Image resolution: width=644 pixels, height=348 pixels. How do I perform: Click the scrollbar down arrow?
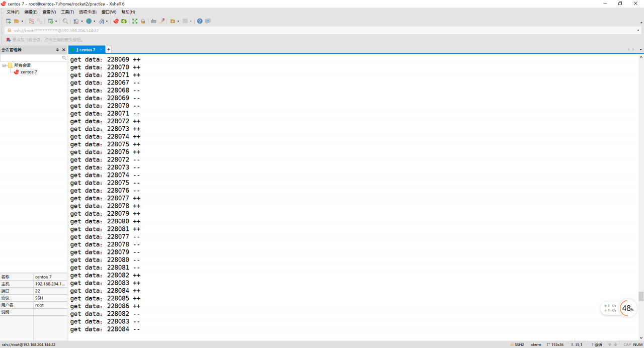pos(641,337)
